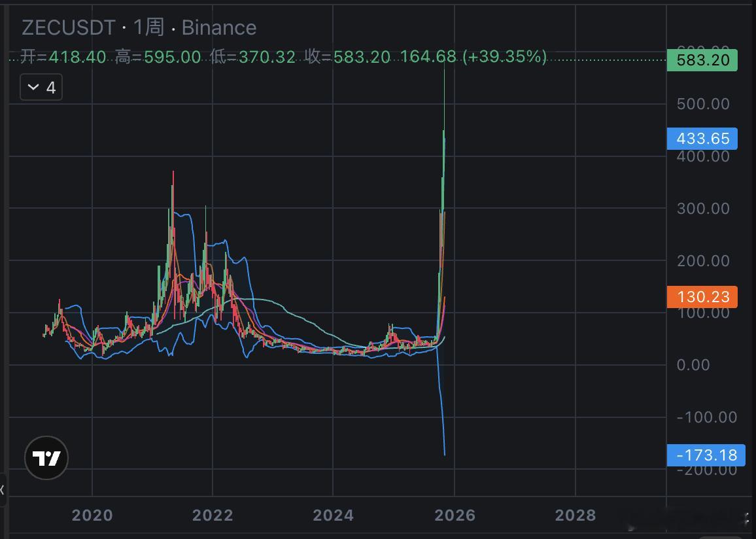The image size is (756, 539).
Task: Click the Binance exchange label
Action: coord(218,27)
